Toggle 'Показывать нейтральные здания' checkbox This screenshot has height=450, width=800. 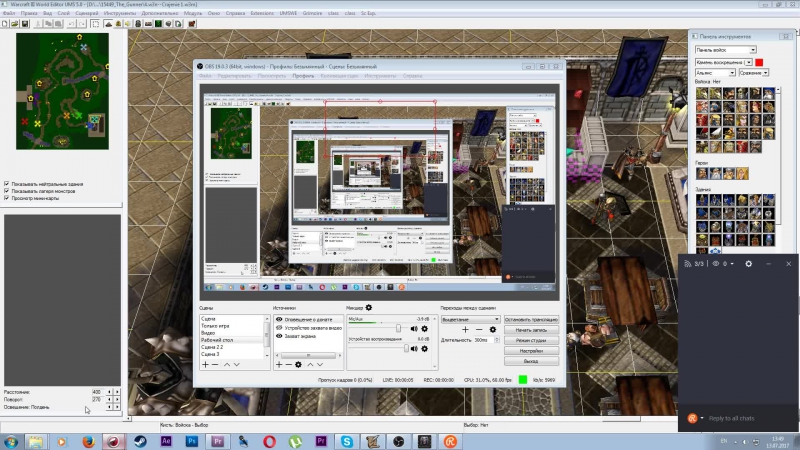coord(7,184)
